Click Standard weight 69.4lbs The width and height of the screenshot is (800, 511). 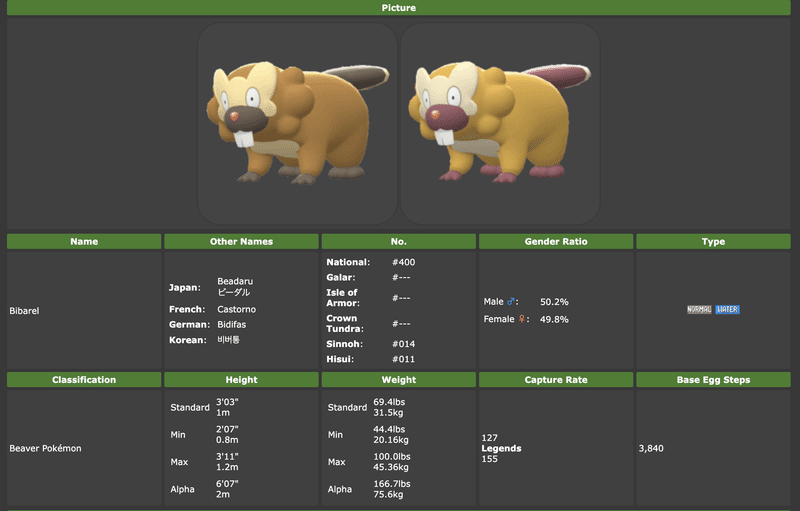coord(389,402)
